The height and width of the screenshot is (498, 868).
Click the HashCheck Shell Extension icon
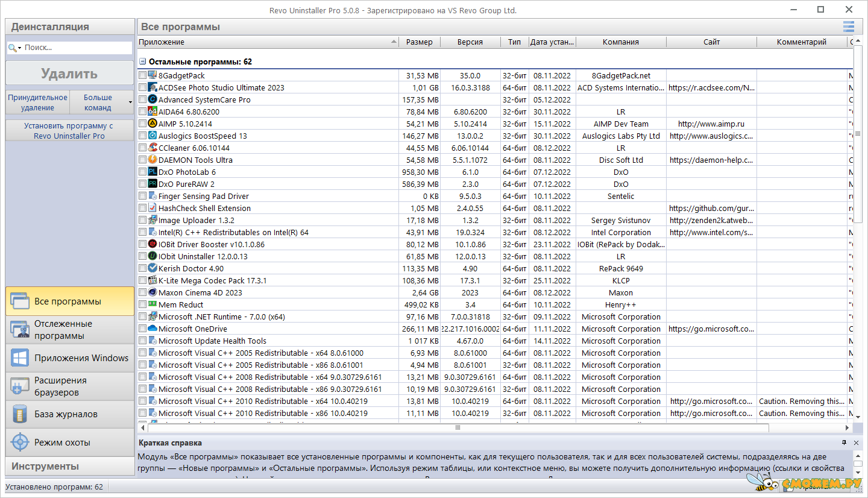(x=153, y=208)
